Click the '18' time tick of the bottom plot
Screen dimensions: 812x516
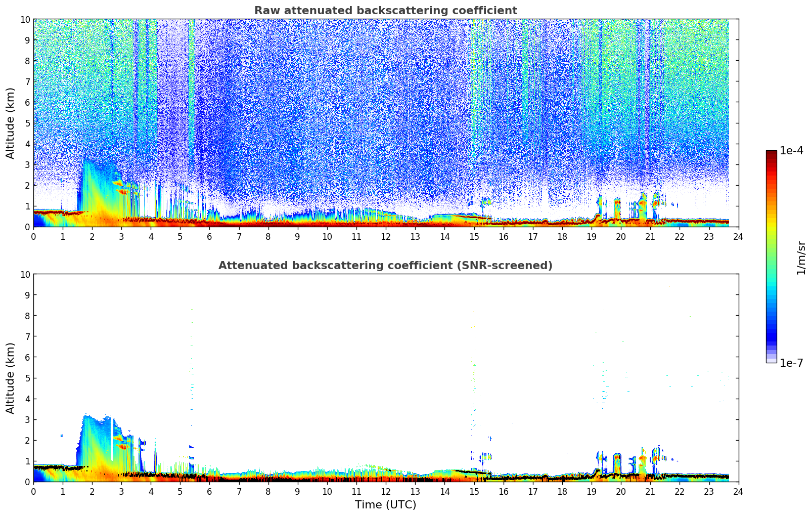tap(562, 491)
